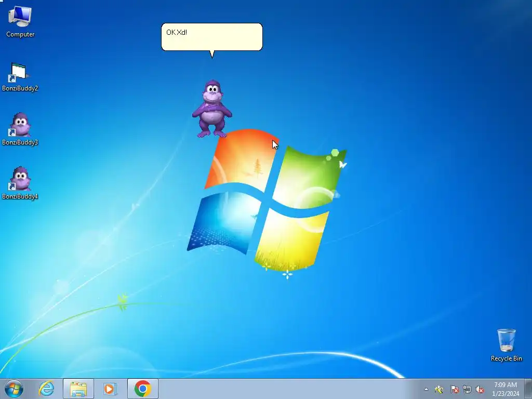The width and height of the screenshot is (532, 399).
Task: Open the Windows Start menu orb
Action: [x=14, y=389]
